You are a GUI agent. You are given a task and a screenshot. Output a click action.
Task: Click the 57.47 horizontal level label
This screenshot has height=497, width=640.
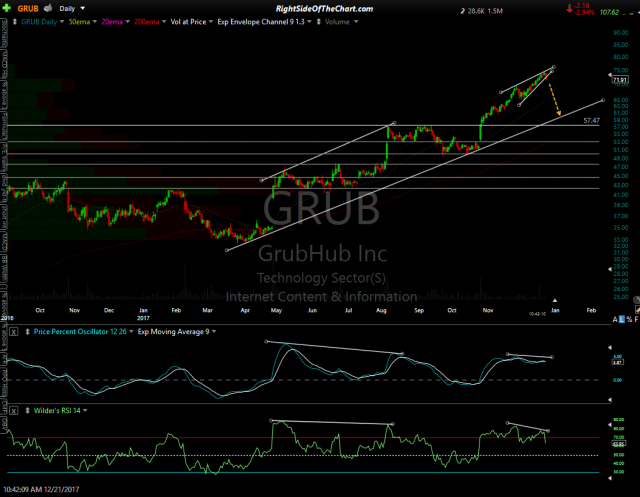[x=592, y=120]
